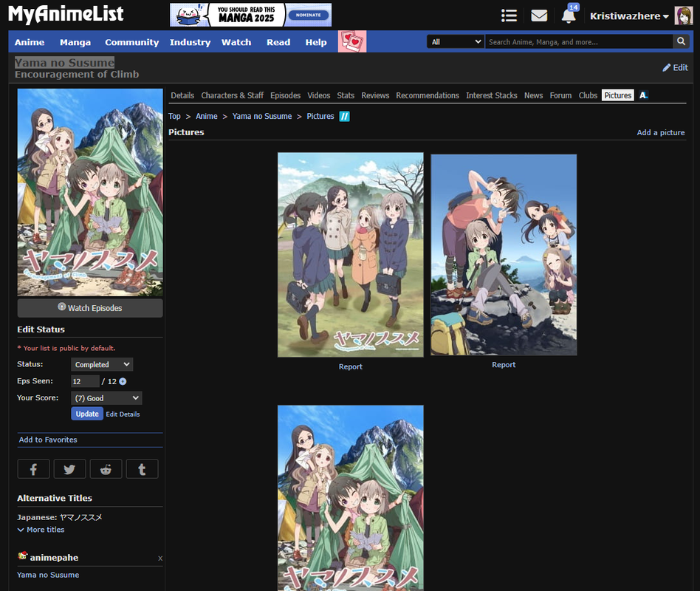Screen dimensions: 700x591
Task: Click the Edit pencil icon
Action: pos(667,67)
